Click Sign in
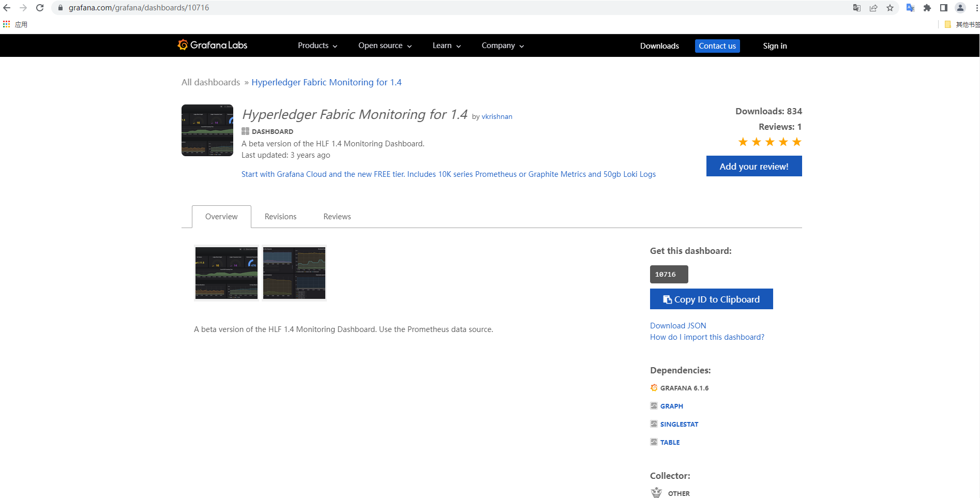 tap(775, 46)
